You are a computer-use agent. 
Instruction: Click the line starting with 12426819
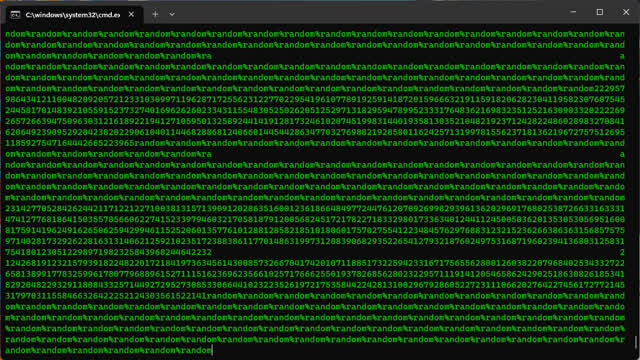315,263
